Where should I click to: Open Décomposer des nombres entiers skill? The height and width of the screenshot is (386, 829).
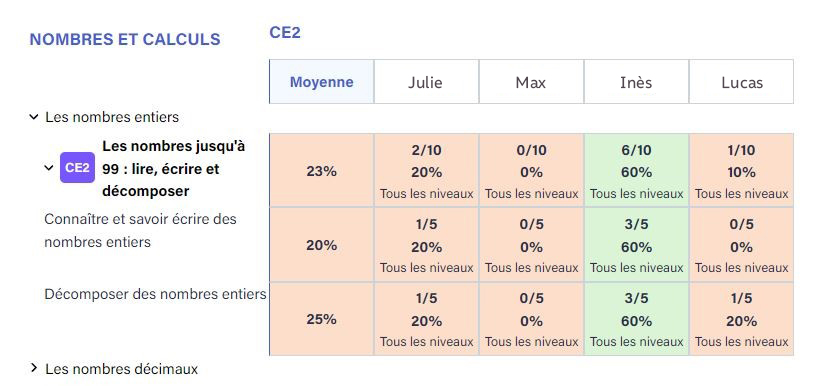tap(155, 295)
